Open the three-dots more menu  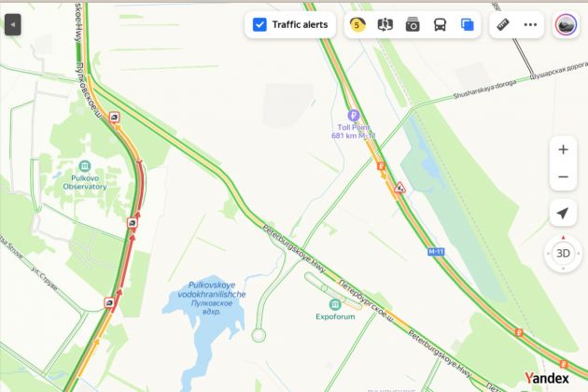[530, 25]
